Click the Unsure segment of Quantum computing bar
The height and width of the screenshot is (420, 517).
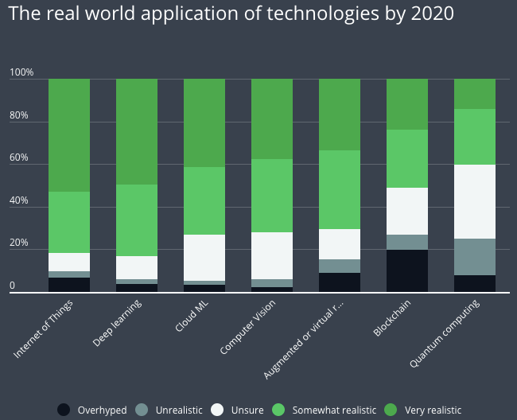click(x=475, y=201)
